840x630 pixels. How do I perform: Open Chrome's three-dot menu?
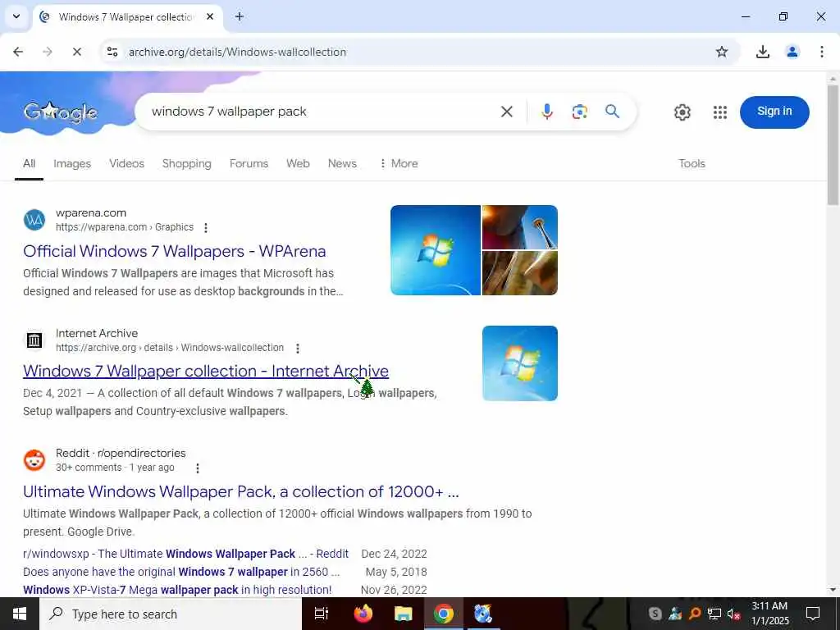click(821, 52)
